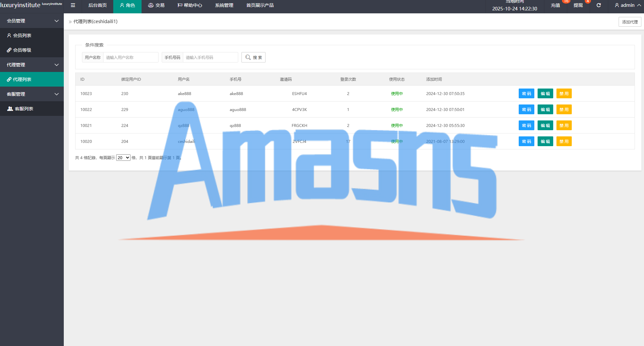Image resolution: width=644 pixels, height=346 pixels.
Task: Open the 系统管理 top menu
Action: click(224, 5)
